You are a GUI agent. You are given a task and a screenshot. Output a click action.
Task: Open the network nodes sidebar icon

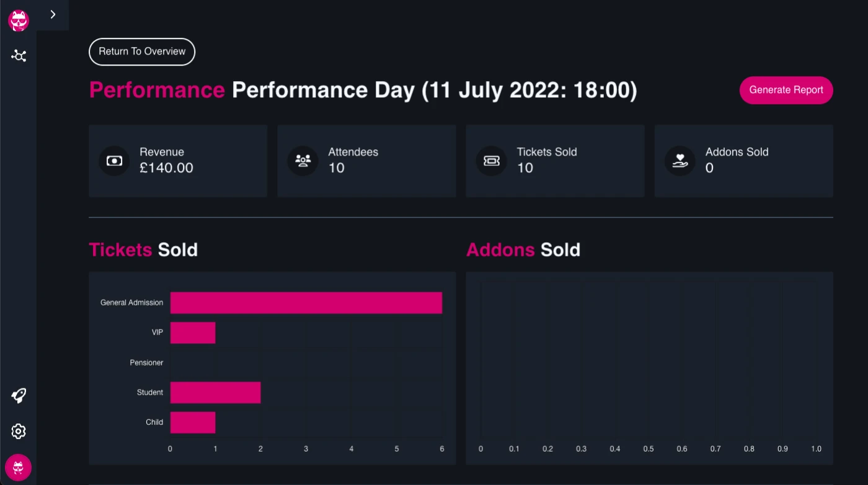click(x=19, y=56)
